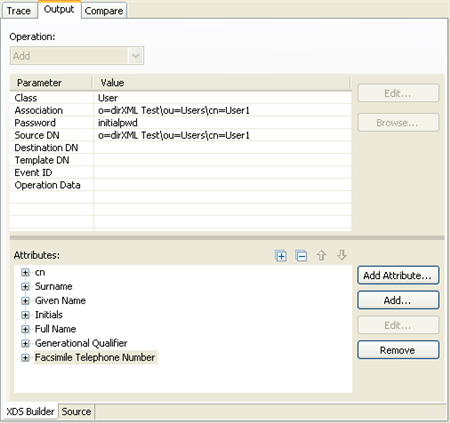Select the Given Name attribute label

click(x=60, y=301)
